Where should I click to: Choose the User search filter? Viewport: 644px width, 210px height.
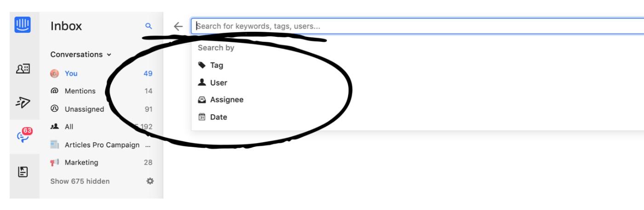click(218, 83)
